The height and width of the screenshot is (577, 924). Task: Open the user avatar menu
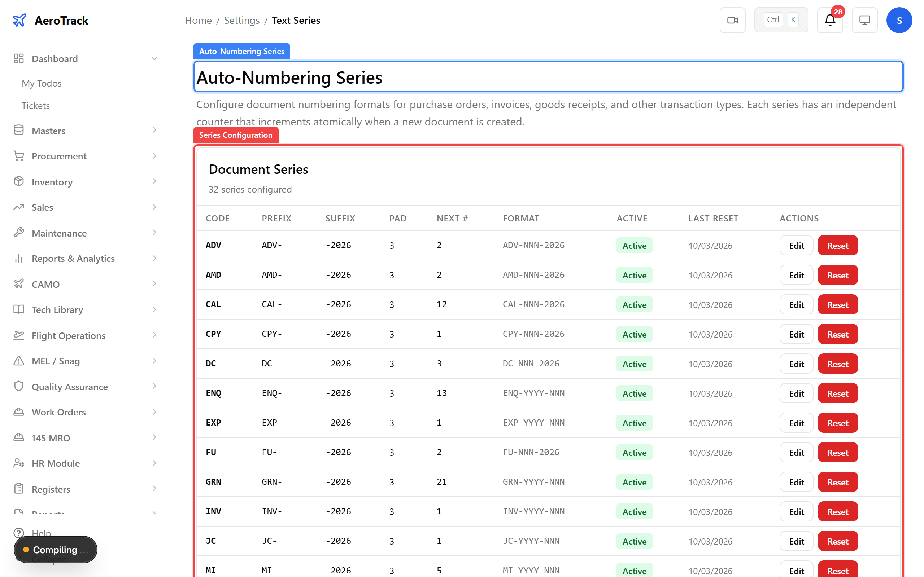pyautogui.click(x=899, y=20)
